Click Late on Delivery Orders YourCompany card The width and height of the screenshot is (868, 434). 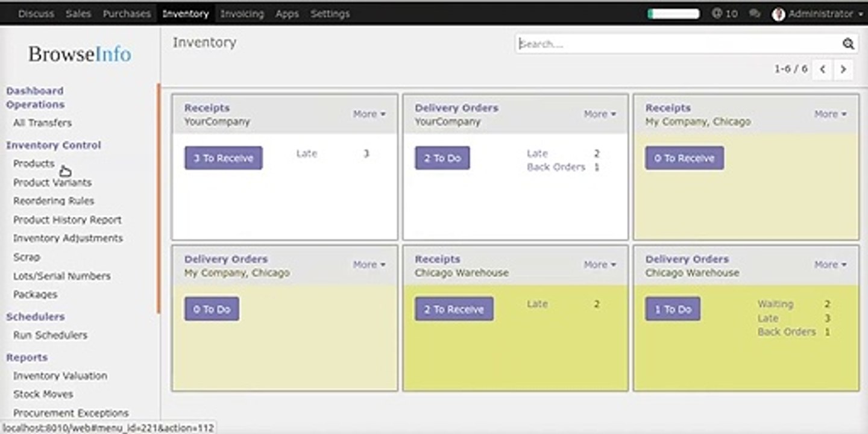coord(537,154)
